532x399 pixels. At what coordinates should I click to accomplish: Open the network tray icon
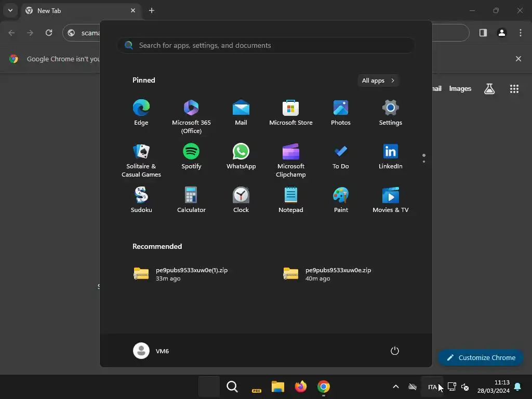coord(451,387)
